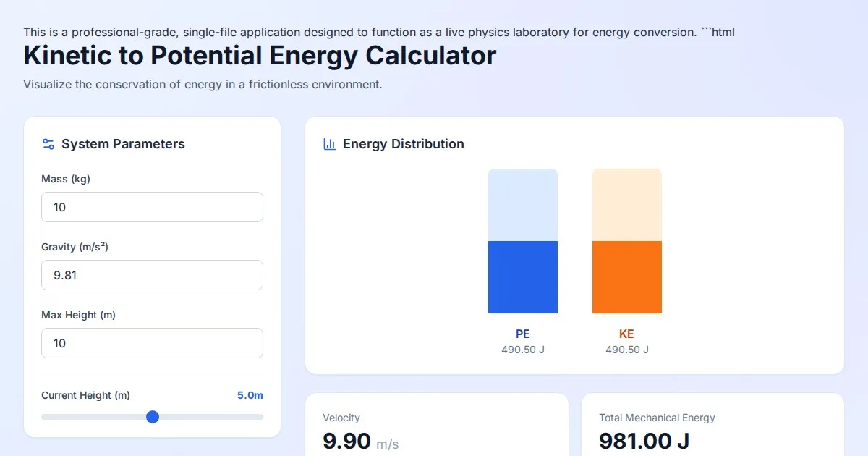Click the System Parameters panel title
Viewport: 868px width, 456px height.
(x=123, y=144)
